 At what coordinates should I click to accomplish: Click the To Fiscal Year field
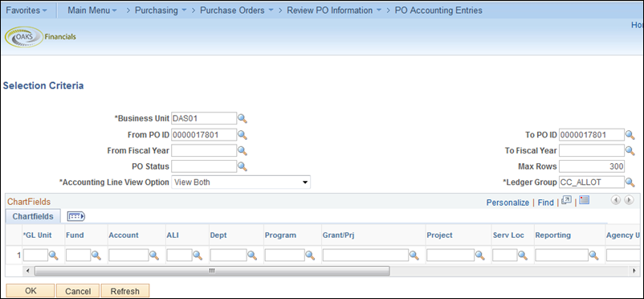pyautogui.click(x=592, y=150)
